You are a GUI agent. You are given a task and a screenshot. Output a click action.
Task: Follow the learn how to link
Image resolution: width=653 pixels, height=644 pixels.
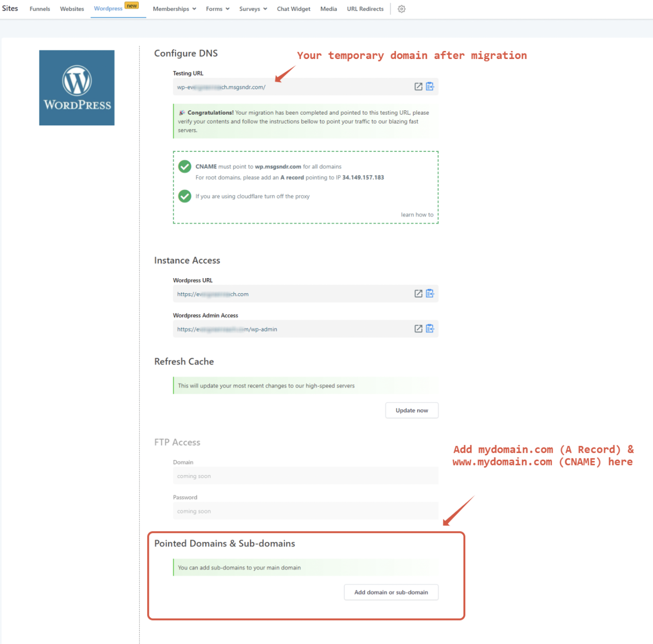pos(417,215)
